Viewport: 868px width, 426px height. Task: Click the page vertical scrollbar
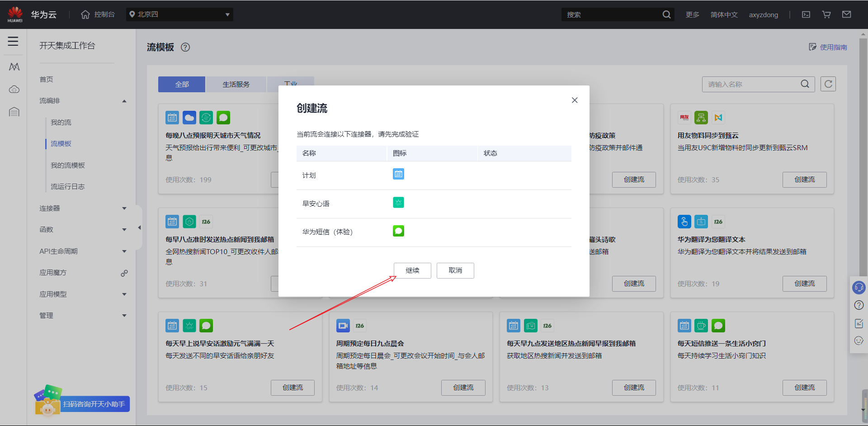(x=863, y=158)
